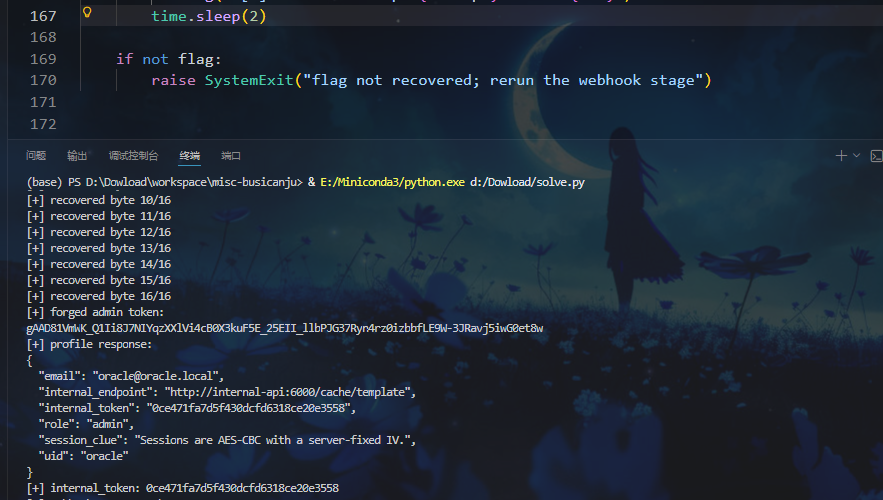Click the session_clue AES-CBC line
Screen dimensions: 883x500
(x=227, y=440)
